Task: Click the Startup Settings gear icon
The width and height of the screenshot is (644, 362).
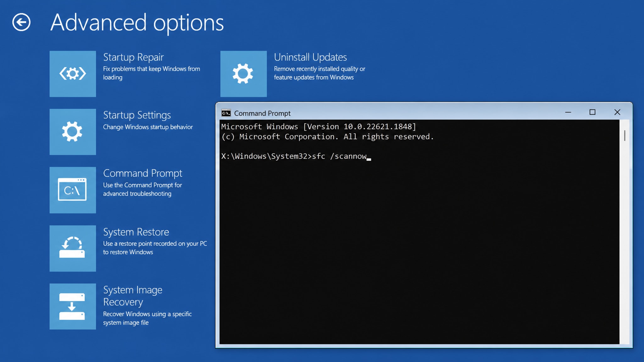Action: pyautogui.click(x=73, y=132)
